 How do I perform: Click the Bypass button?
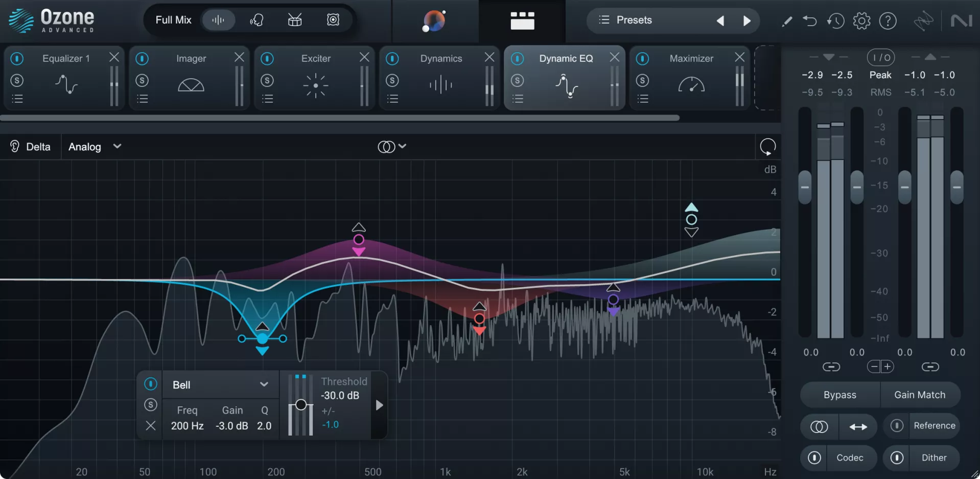840,395
